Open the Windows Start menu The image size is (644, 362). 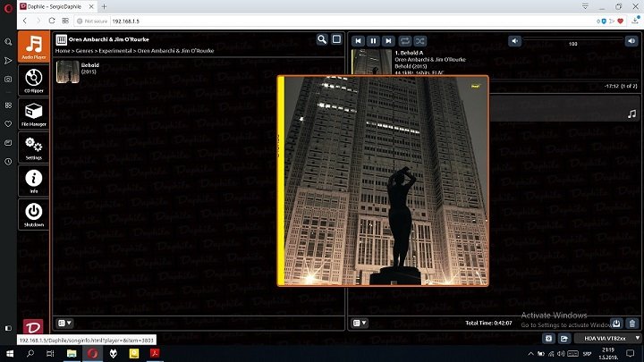pyautogui.click(x=10, y=353)
